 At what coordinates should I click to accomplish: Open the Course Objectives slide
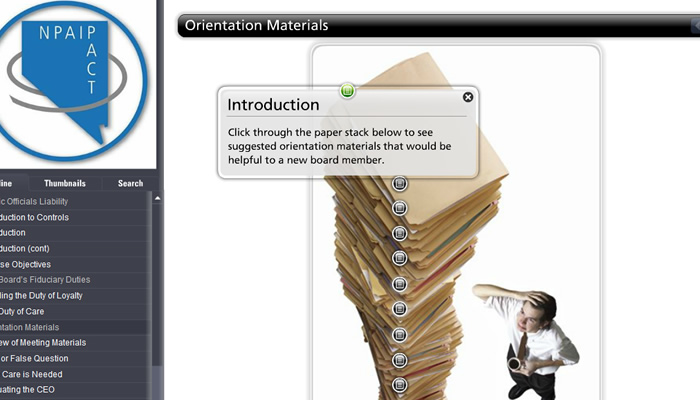[x=75, y=264]
